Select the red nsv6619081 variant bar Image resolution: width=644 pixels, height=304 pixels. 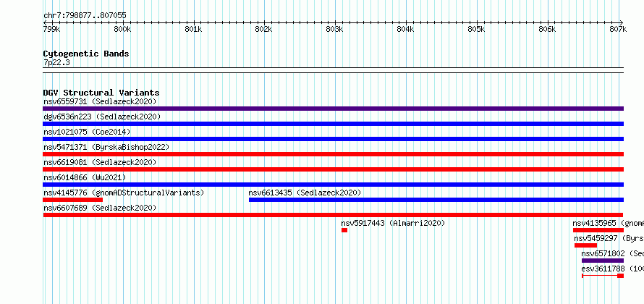333,169
